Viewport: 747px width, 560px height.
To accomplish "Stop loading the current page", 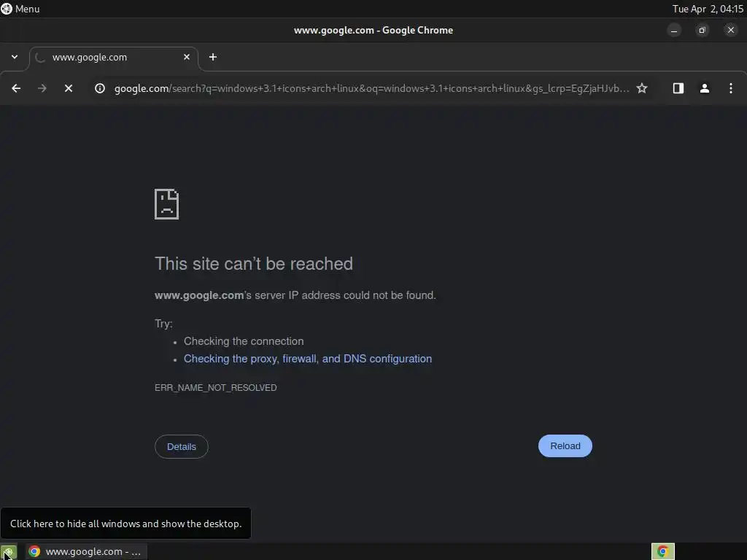I will point(68,88).
